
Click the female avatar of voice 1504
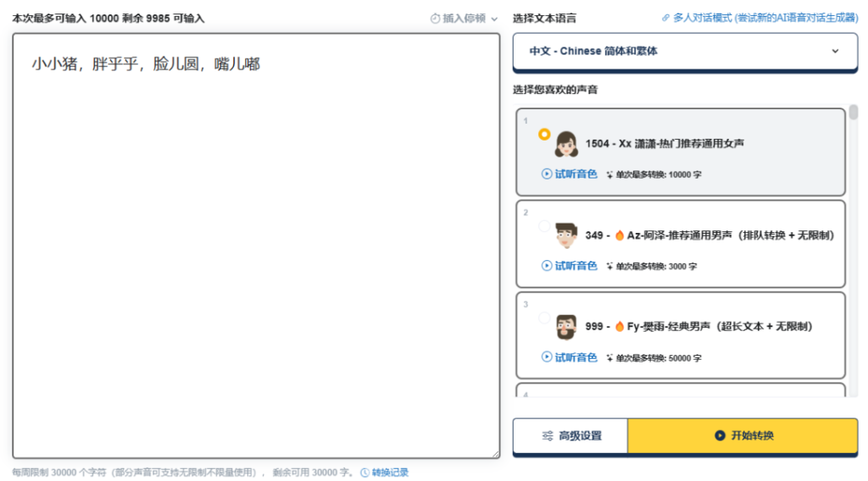click(x=566, y=144)
